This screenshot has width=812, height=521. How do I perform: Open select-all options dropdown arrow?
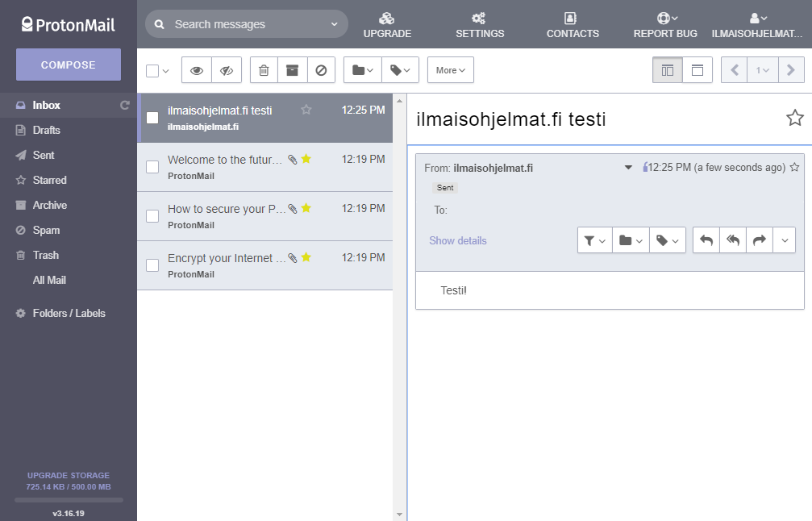click(x=166, y=71)
